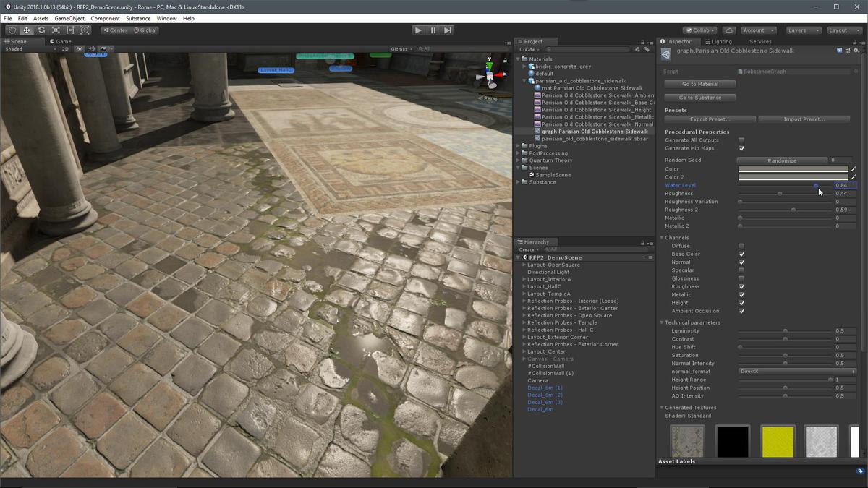Enable Generate All Outputs checkbox
This screenshot has width=868, height=488.
(741, 140)
